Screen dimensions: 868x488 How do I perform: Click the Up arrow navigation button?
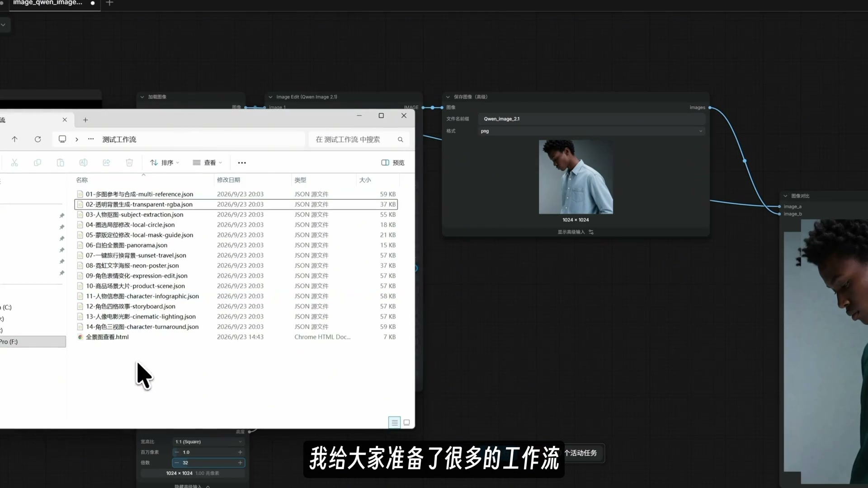pos(14,139)
